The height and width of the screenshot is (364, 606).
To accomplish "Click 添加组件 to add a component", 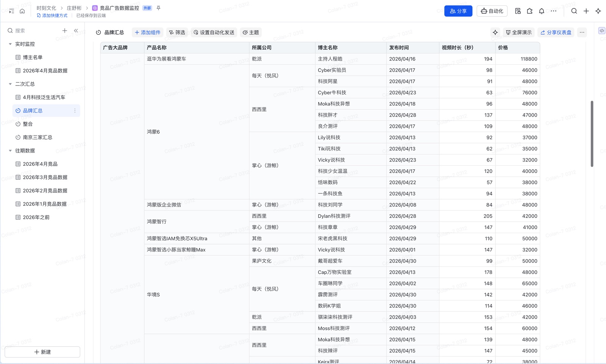I will point(148,33).
